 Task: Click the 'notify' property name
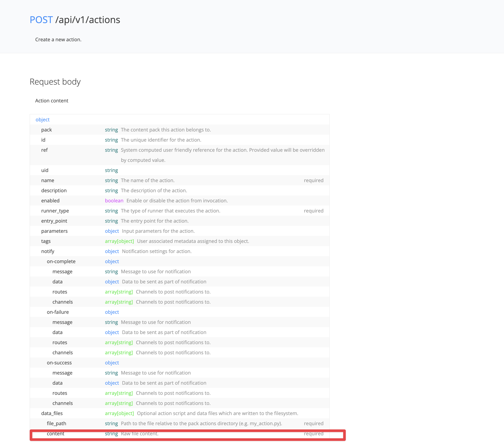tap(48, 251)
